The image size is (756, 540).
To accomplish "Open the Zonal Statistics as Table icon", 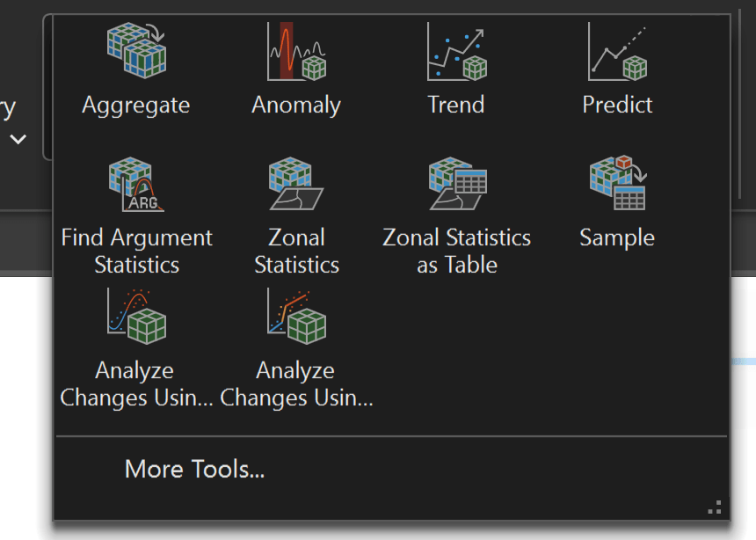I will [x=456, y=185].
